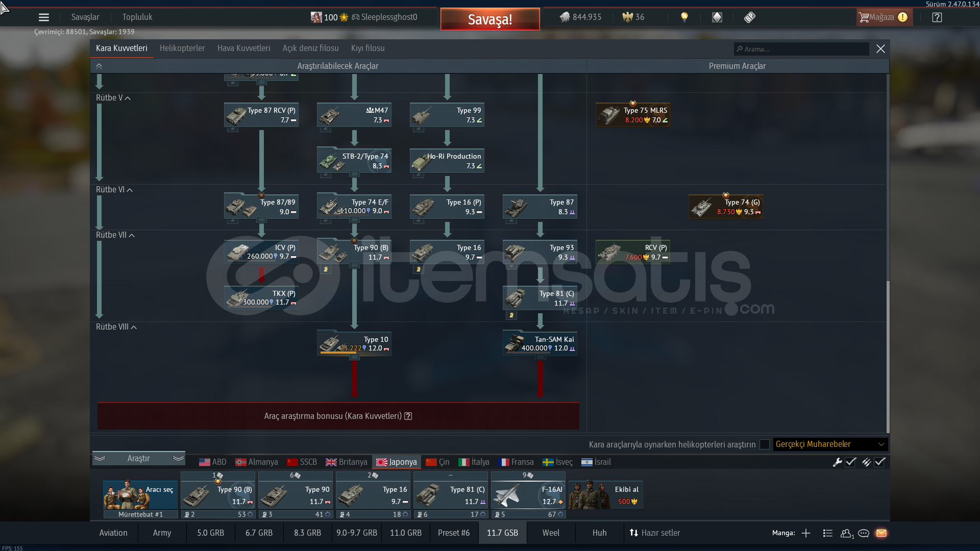Close the research tree window

click(880, 49)
